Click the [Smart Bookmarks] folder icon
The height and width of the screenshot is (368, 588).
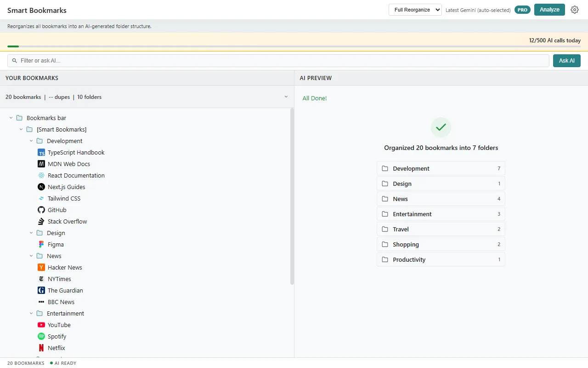tap(29, 129)
